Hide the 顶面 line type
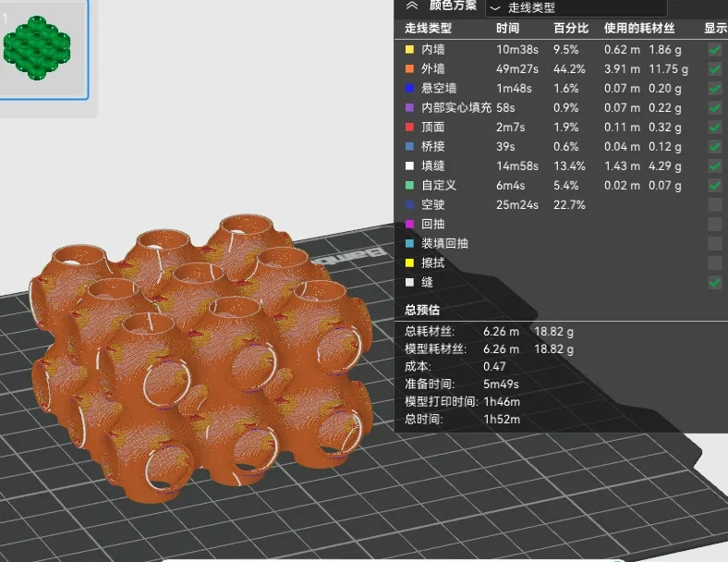This screenshot has height=562, width=728. tap(715, 128)
